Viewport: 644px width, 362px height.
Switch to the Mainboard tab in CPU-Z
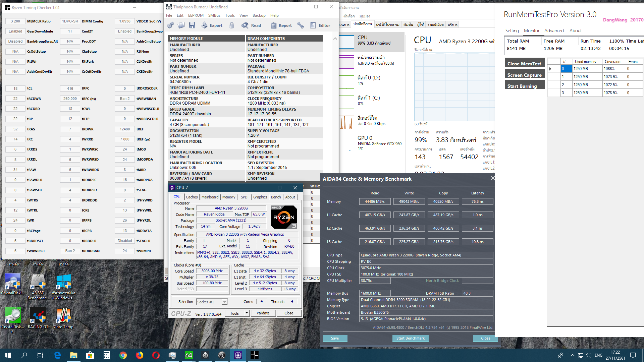coord(210,197)
